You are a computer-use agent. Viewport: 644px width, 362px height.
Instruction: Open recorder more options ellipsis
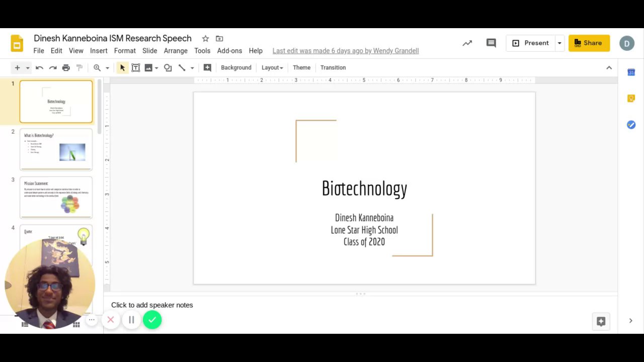(x=92, y=320)
